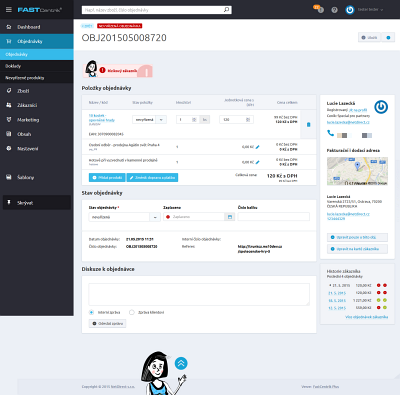Expand the user account menu in the header
This screenshot has height=395, width=400.
370,10
